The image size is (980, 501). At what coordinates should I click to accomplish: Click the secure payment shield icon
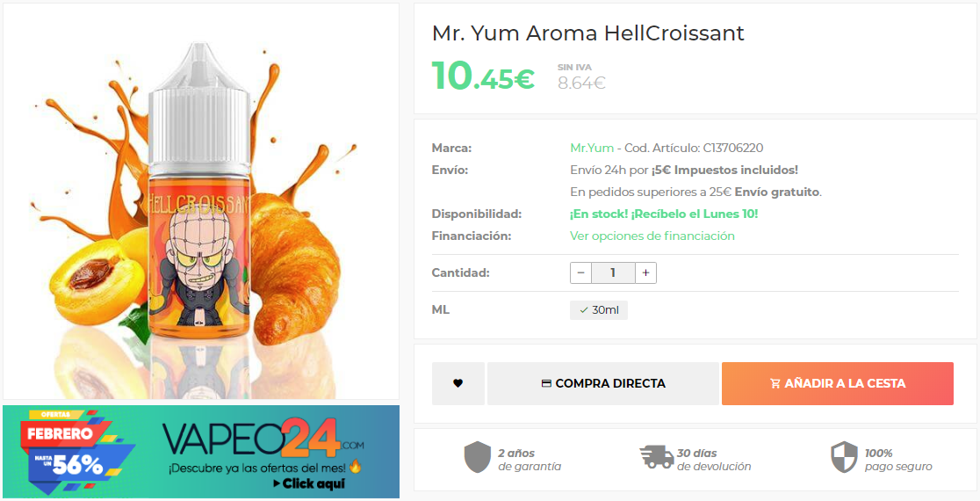click(844, 457)
